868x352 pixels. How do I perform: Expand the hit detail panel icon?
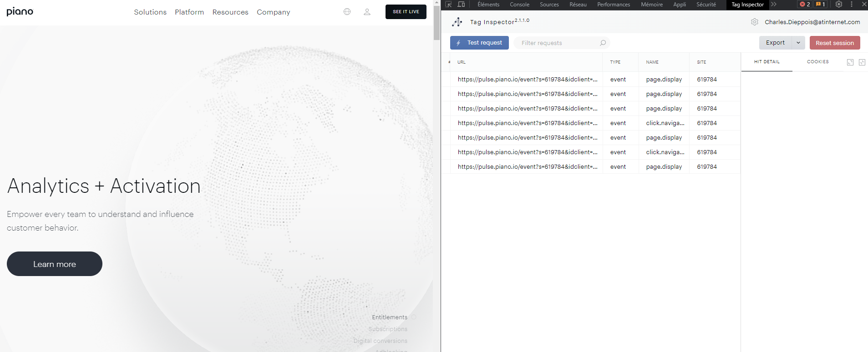coord(850,62)
